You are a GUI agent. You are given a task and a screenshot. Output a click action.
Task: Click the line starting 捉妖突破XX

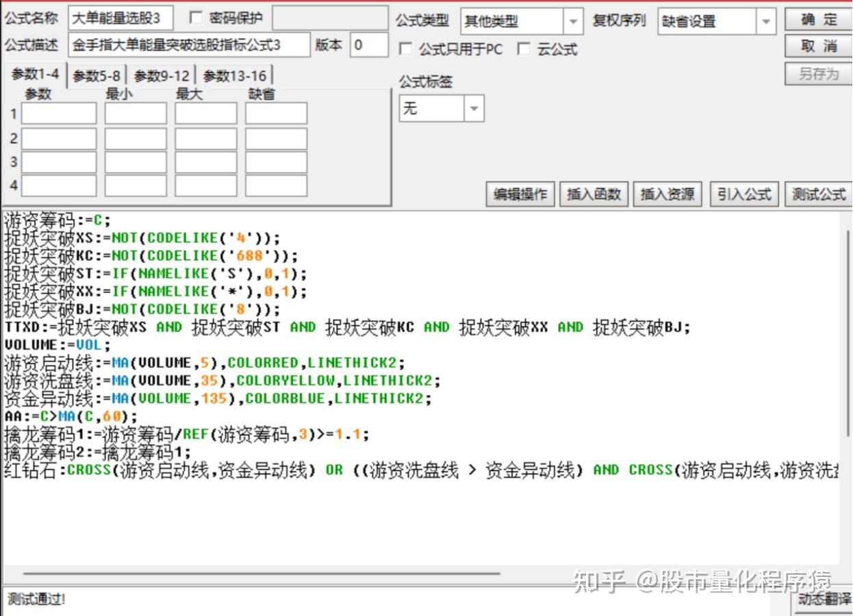coord(155,292)
